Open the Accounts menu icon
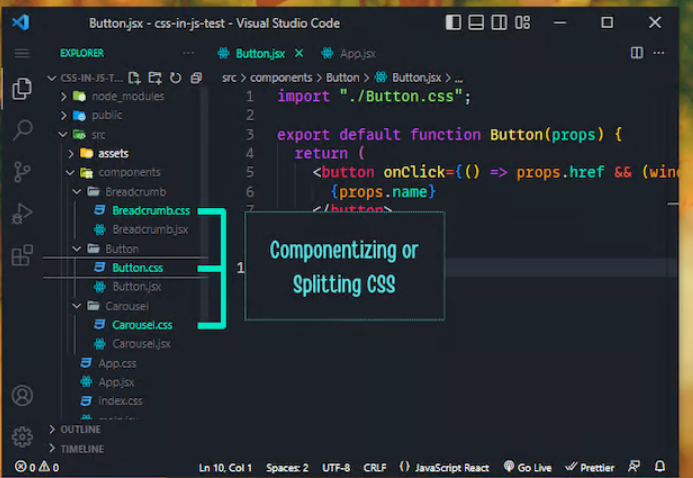 click(22, 395)
